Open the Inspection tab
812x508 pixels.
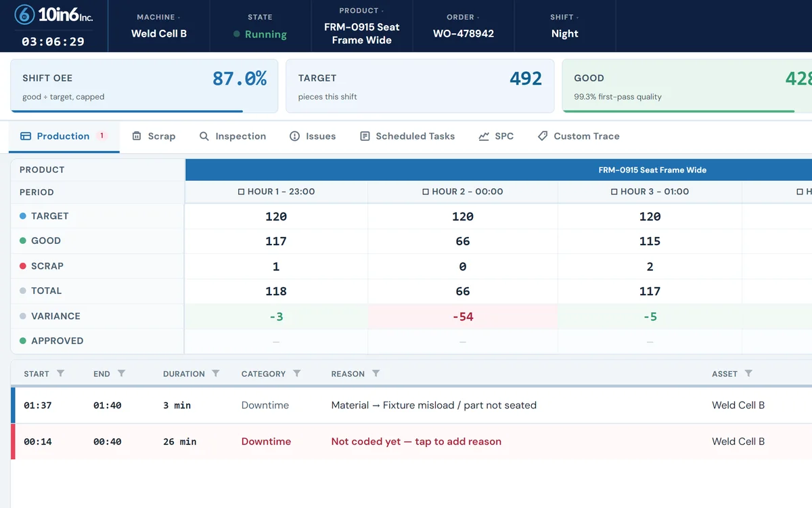tap(233, 136)
